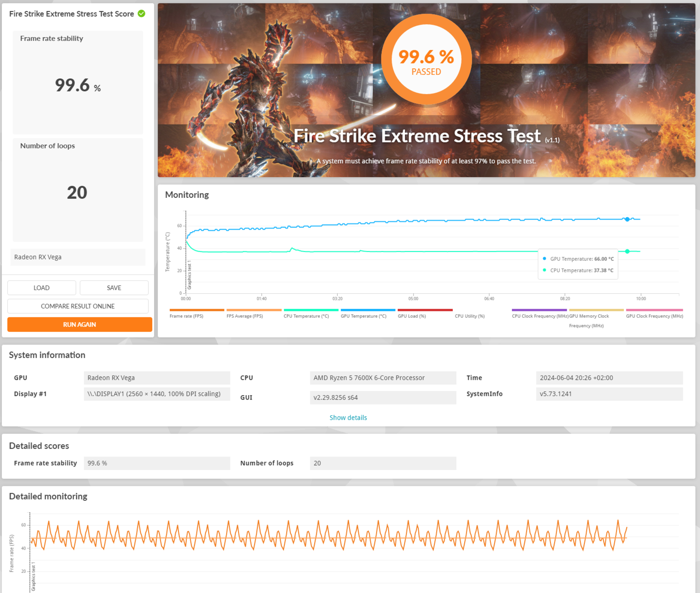Click the CPU Temperature 37.38 °C tooltip entry
700x593 pixels.
[578, 270]
